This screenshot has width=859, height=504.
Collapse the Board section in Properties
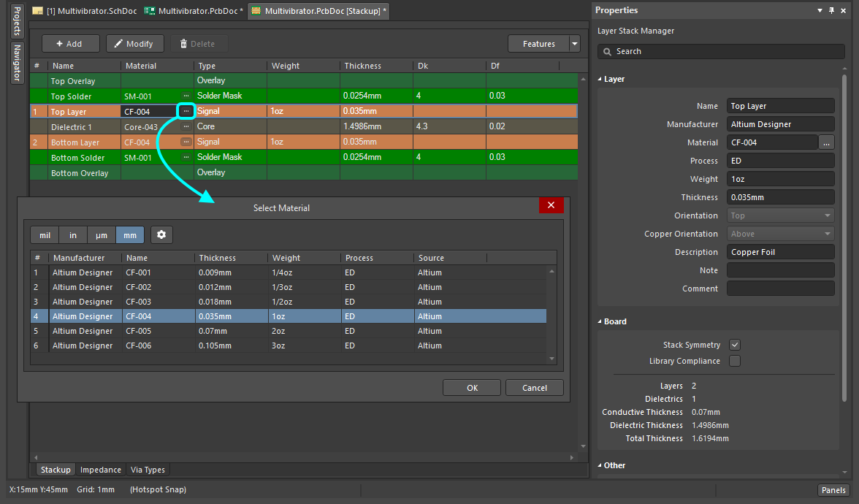coord(601,321)
